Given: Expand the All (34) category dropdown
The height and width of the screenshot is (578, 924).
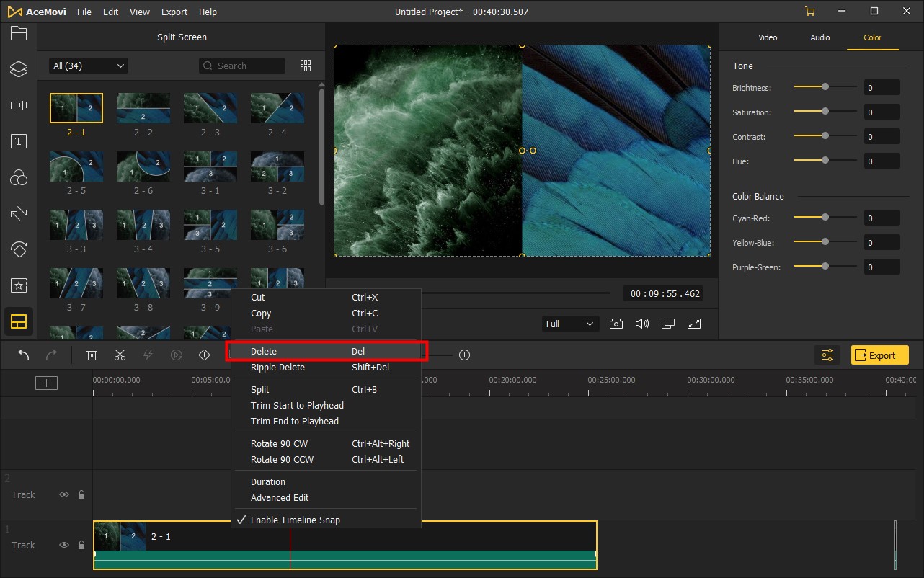Looking at the screenshot, I should coord(88,66).
